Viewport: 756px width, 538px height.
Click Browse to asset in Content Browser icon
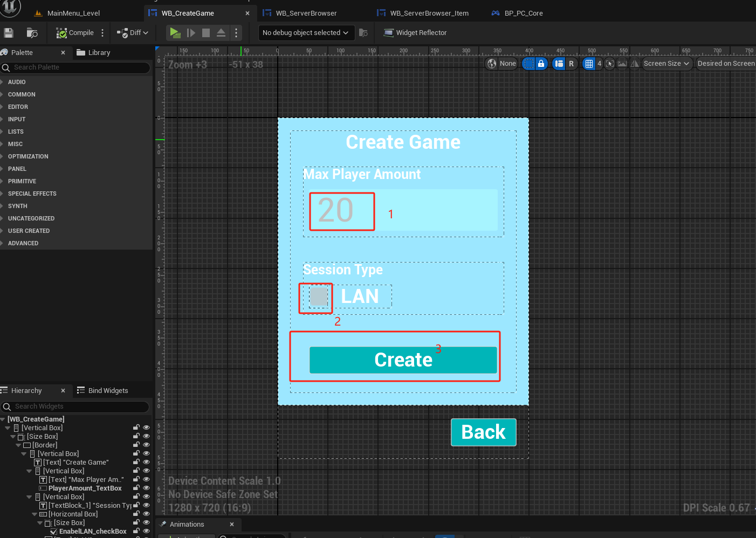[32, 33]
